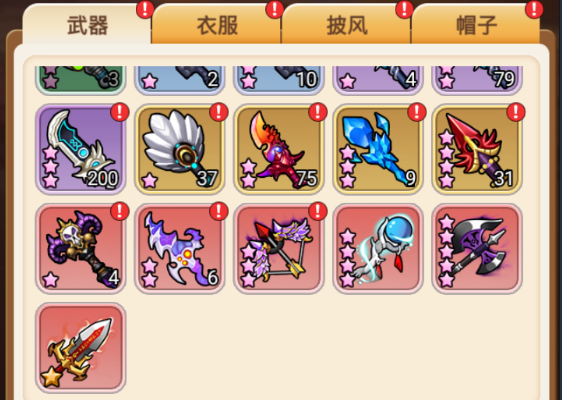Choose the blue ice crystal staff
The image size is (562, 400).
click(x=378, y=149)
